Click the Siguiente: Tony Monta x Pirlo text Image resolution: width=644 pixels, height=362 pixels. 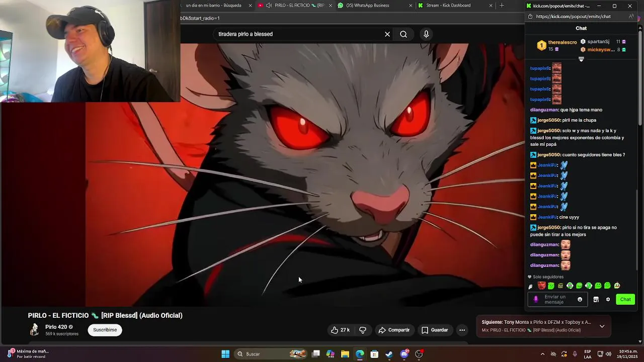click(x=536, y=322)
